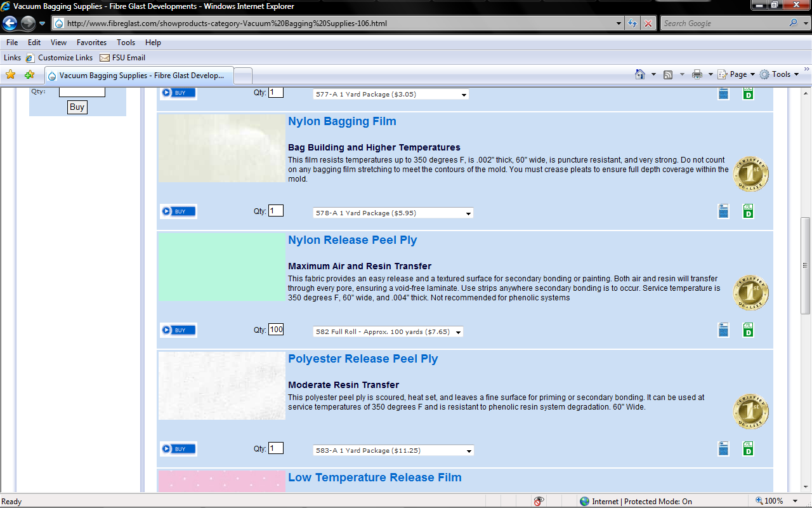Screen dimensions: 812x508
Task: Click the Nylon Bagging Film title link
Action: [342, 121]
